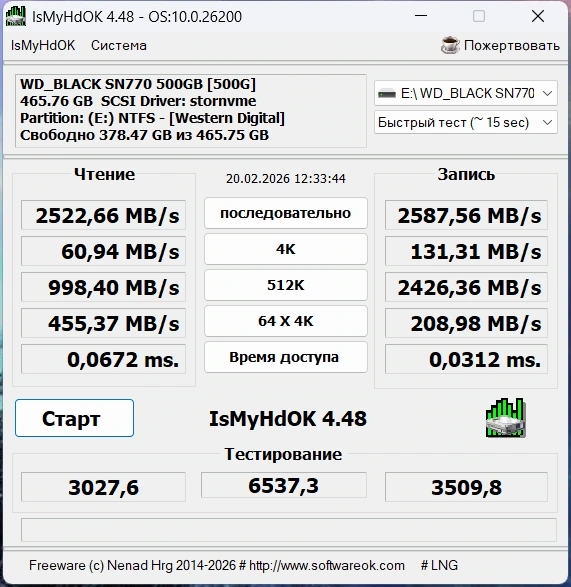Click the timestamp 20.02.2026 12:33:44
Image resolution: width=571 pixels, height=587 pixels.
click(286, 179)
